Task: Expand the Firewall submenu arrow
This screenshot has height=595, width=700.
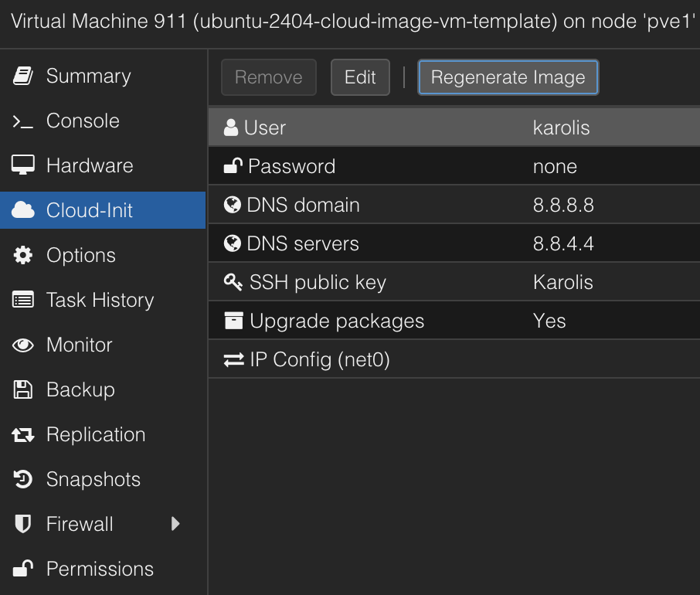Action: coord(175,524)
